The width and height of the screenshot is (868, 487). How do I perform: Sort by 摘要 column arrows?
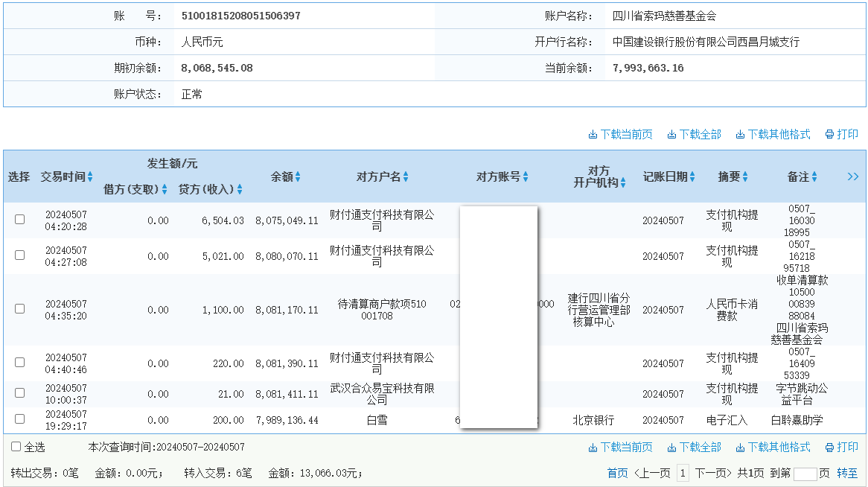(745, 176)
